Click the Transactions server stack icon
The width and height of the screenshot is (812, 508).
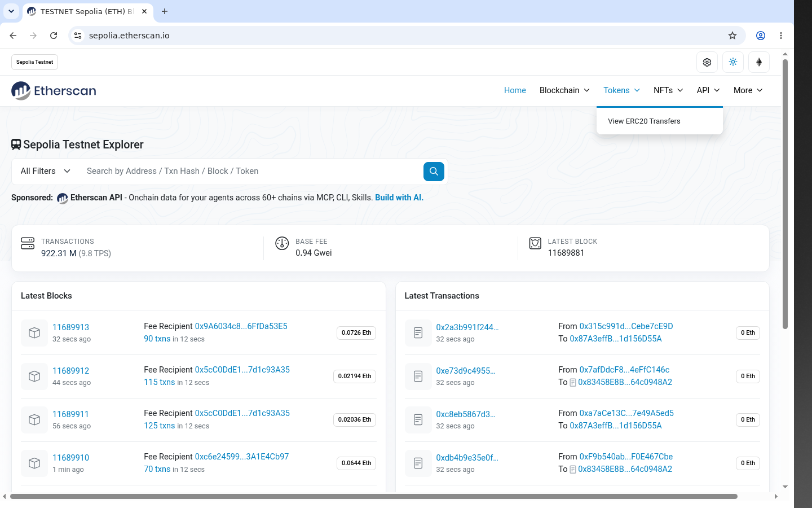[28, 243]
